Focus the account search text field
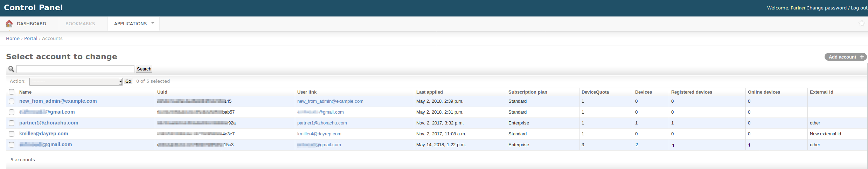868x169 pixels. click(76, 69)
